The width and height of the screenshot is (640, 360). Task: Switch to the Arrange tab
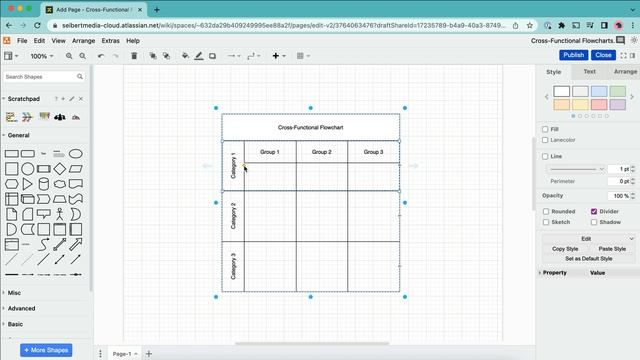point(625,71)
